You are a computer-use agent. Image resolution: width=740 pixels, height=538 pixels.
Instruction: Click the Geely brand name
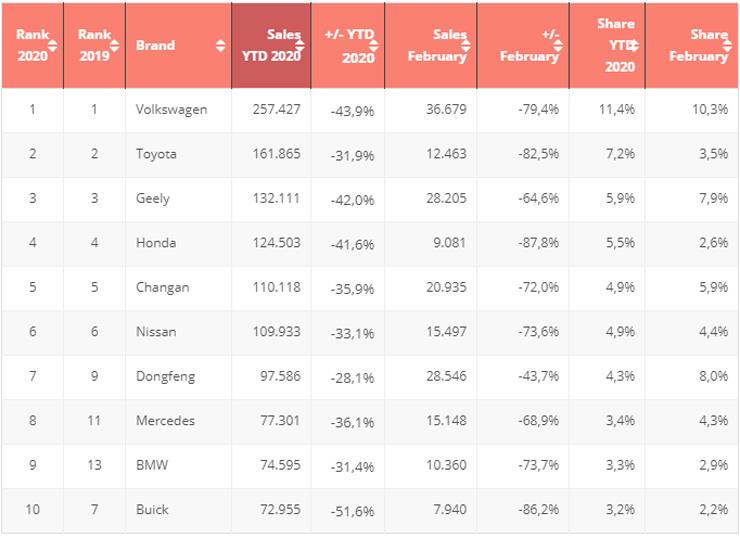point(153,198)
